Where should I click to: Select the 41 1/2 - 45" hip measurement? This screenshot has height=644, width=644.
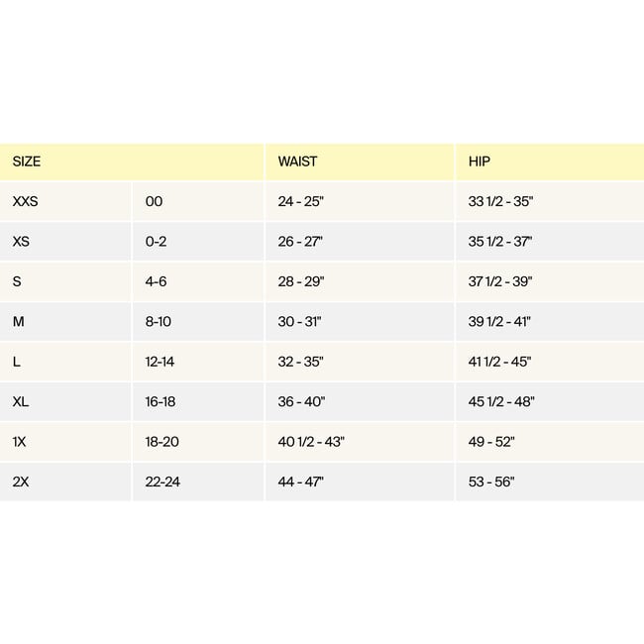click(499, 362)
